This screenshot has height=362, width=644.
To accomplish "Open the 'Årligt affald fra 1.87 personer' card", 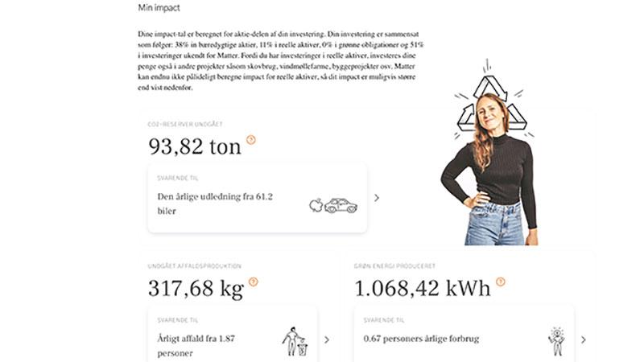I will (x=233, y=334).
